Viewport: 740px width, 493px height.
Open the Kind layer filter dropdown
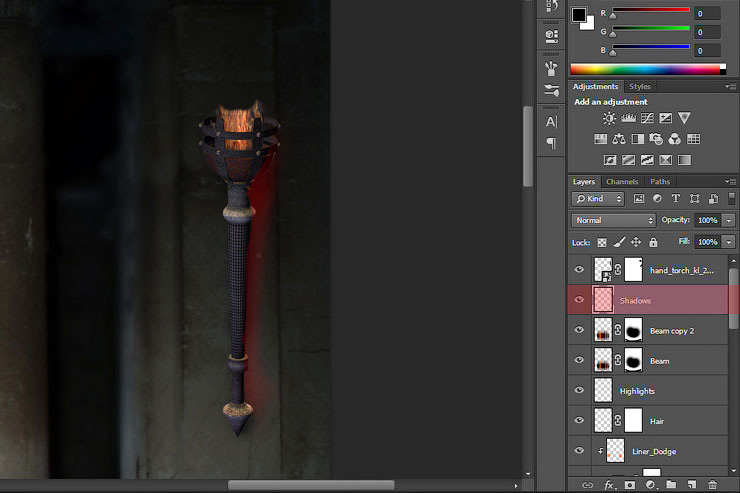599,199
